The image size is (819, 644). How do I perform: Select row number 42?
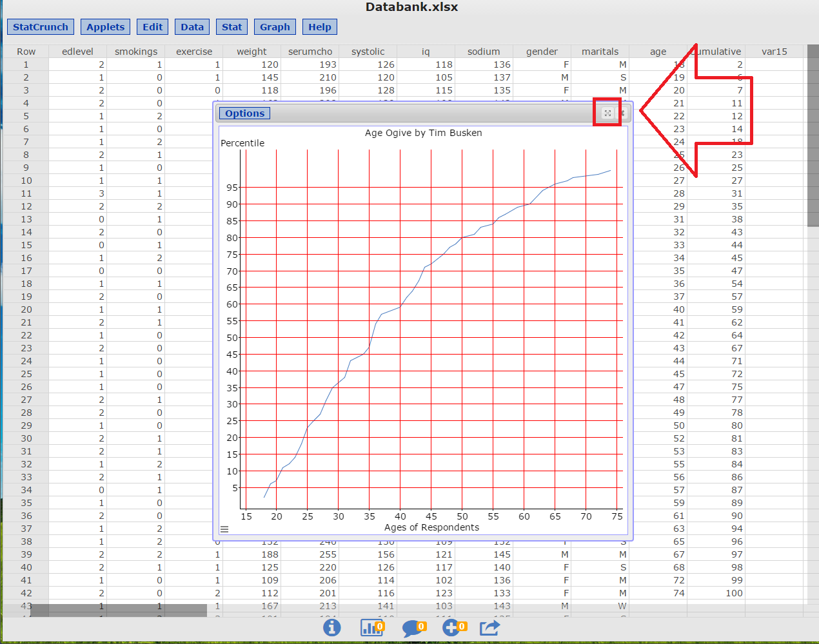(26, 593)
